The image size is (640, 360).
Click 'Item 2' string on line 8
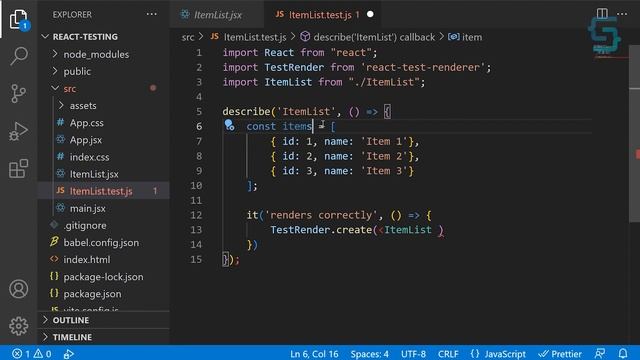[384, 156]
